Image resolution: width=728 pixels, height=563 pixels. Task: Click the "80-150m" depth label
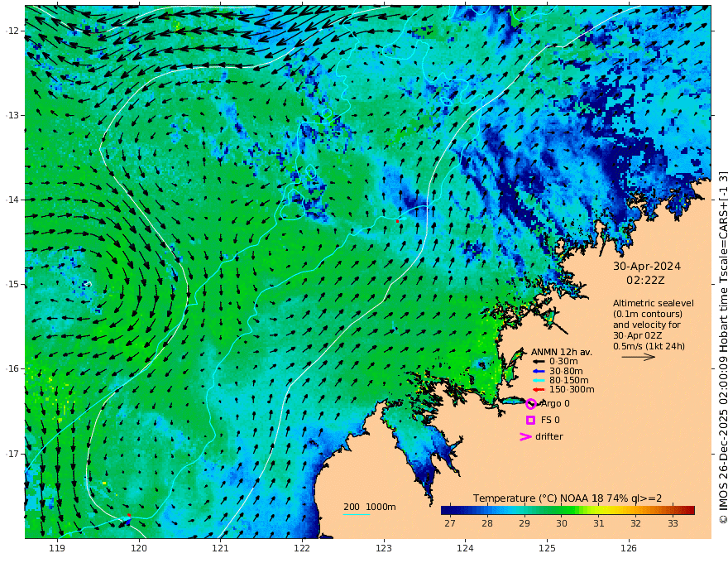pyautogui.click(x=569, y=380)
